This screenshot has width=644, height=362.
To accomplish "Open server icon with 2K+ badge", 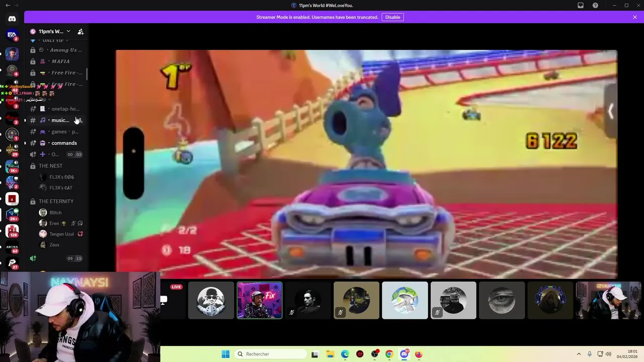I will coord(12,214).
